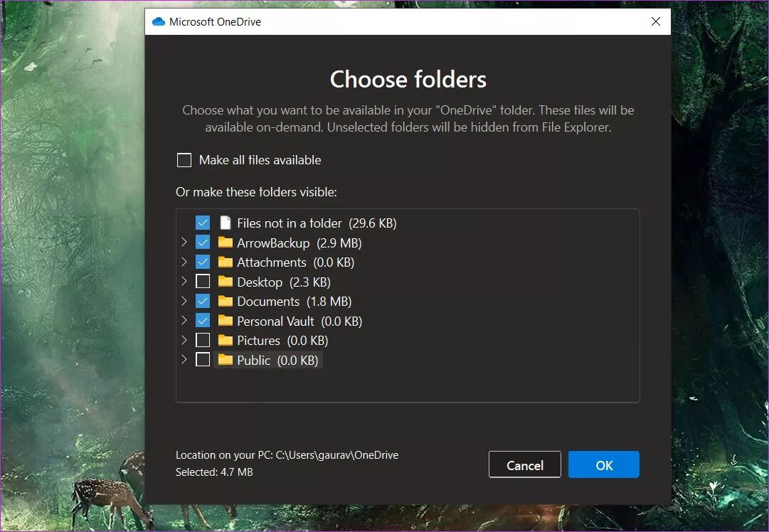
Task: Check the Desktop folder checkbox
Action: (x=203, y=282)
